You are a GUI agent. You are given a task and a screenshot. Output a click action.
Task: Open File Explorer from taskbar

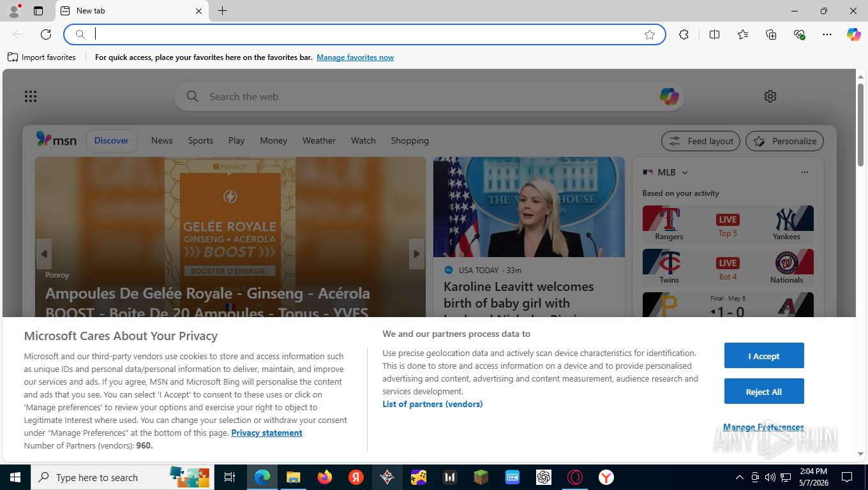point(293,477)
